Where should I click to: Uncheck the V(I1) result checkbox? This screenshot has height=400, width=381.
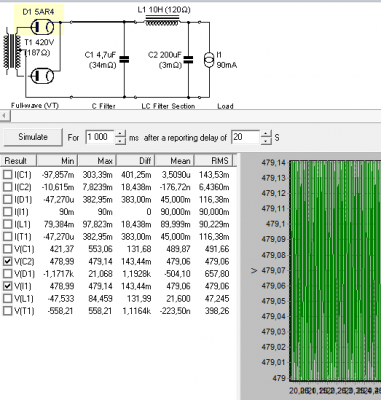click(7, 286)
